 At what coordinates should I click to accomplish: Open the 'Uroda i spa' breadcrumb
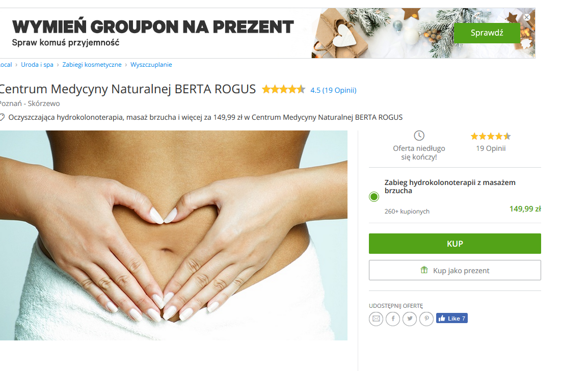point(37,65)
